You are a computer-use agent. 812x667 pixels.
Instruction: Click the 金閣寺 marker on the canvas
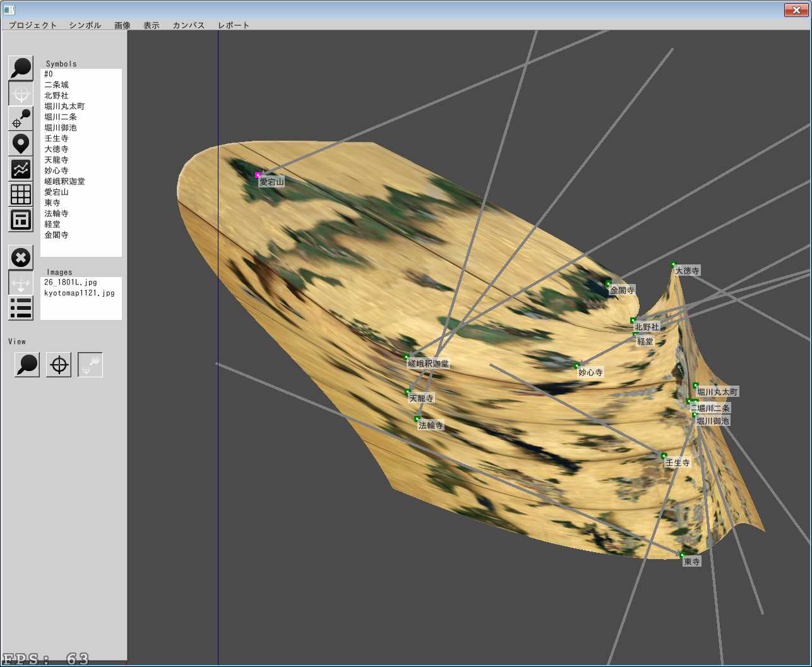pos(609,283)
